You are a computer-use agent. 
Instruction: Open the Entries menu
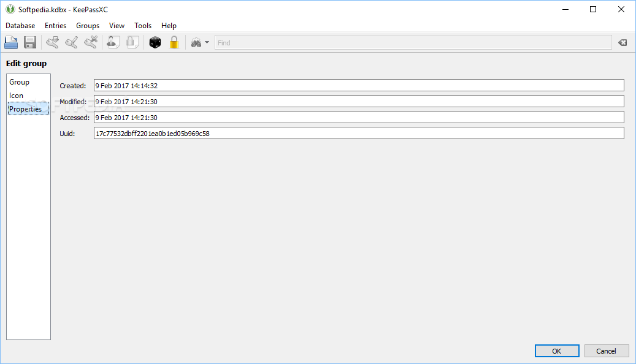click(56, 26)
